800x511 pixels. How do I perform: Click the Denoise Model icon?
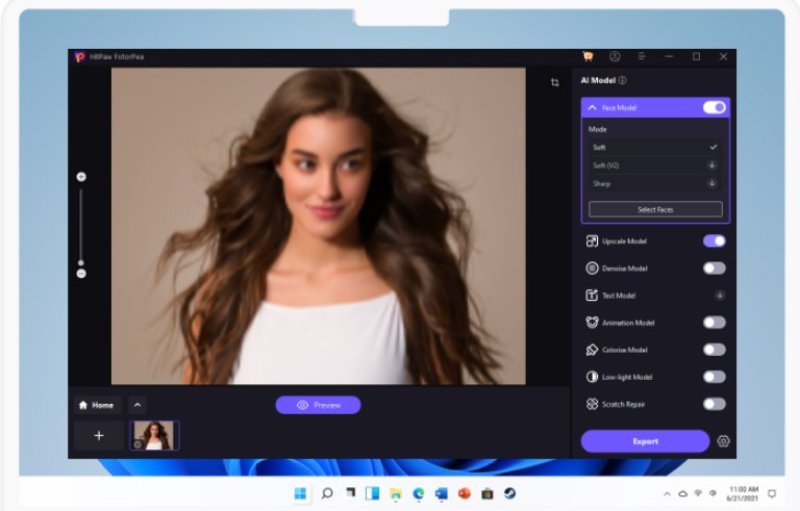pos(592,268)
